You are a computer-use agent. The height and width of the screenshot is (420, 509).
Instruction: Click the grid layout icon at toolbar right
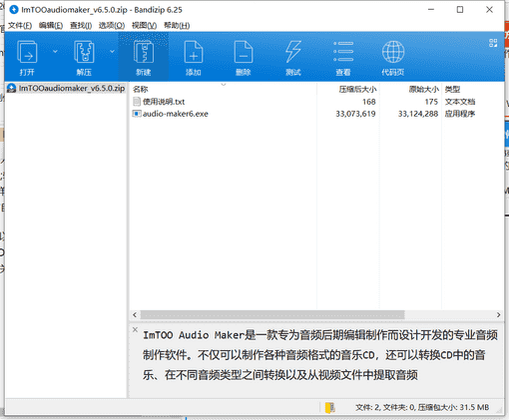(493, 43)
